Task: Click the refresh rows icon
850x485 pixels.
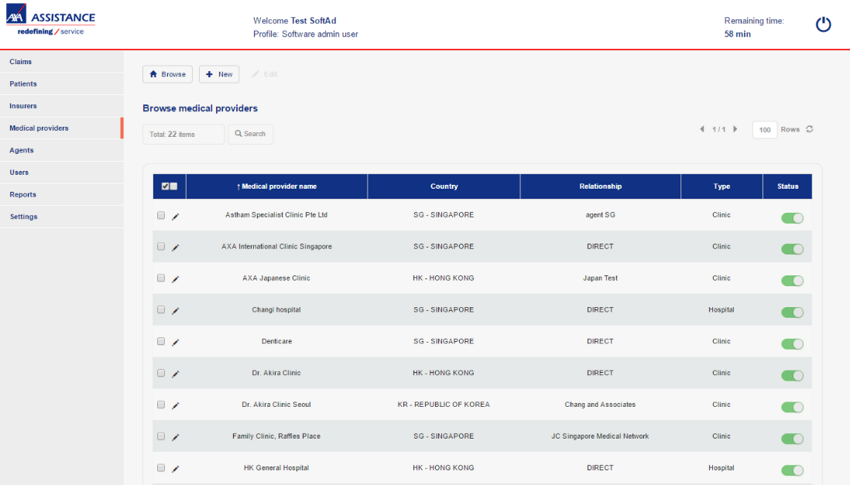Action: click(809, 129)
